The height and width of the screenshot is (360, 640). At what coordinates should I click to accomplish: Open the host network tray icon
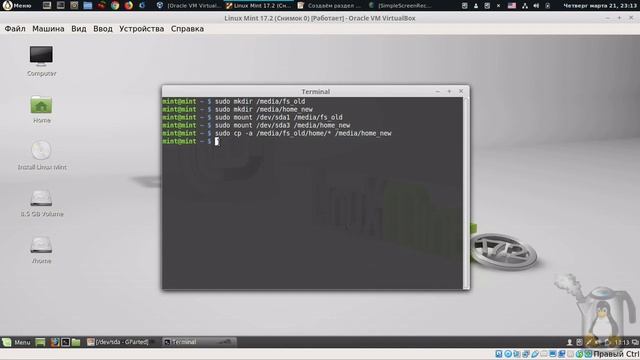click(525, 6)
